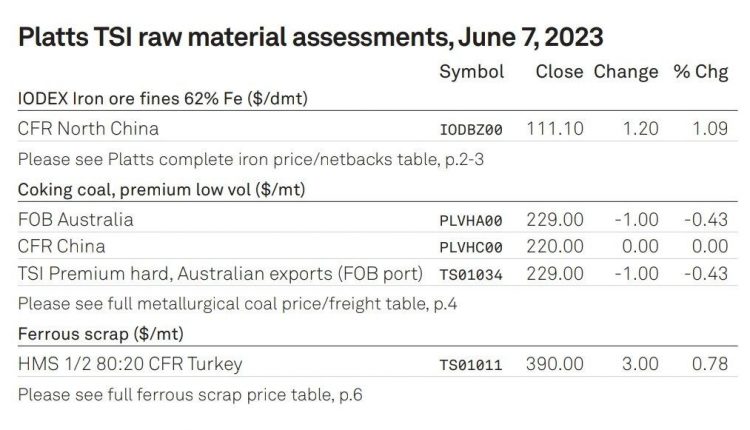This screenshot has width=750, height=430.
Task: Select the CFR North China row label
Action: pyautogui.click(x=88, y=129)
